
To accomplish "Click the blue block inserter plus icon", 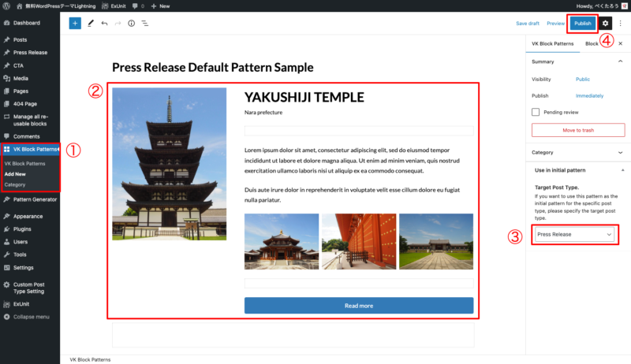I will point(75,24).
